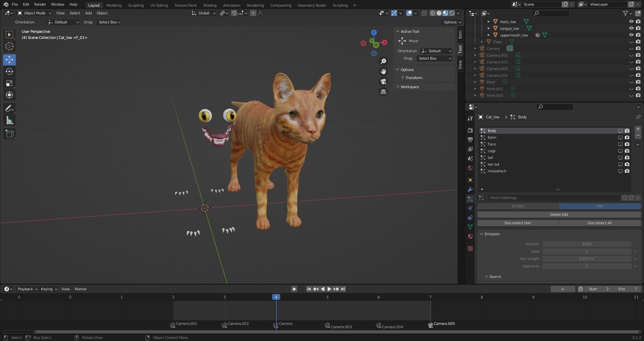Click the Delete Edit button
Screen dimensions: 644x341
click(559, 215)
